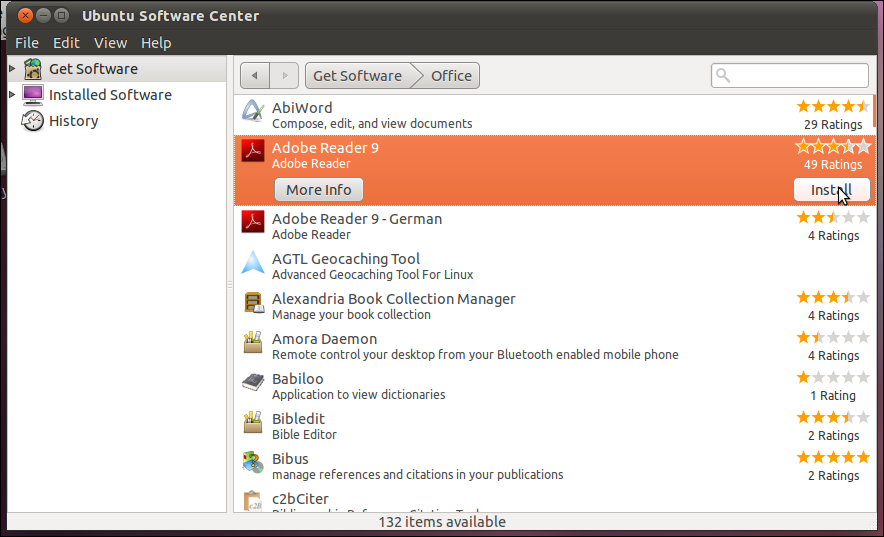Click the Adobe Reader 9 - German icon
The height and width of the screenshot is (537, 884).
[253, 221]
